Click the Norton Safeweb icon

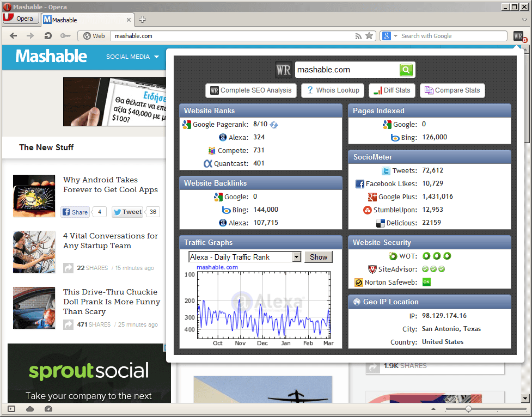coord(359,283)
